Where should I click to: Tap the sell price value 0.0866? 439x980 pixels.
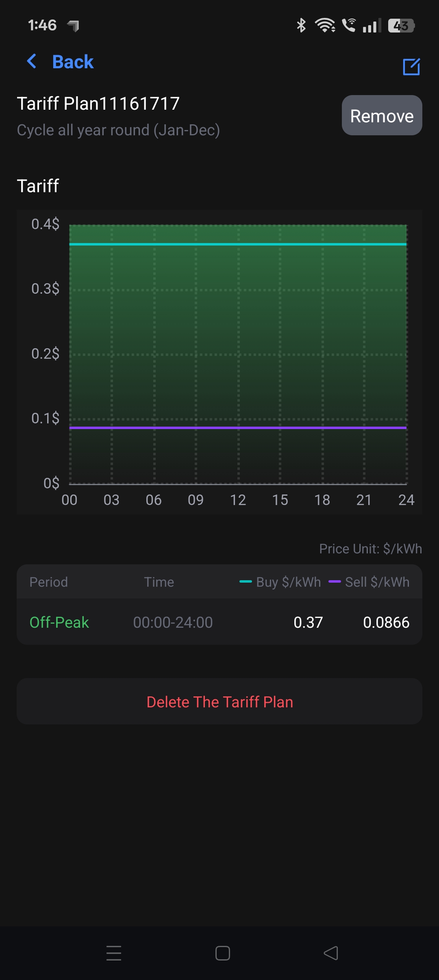click(x=386, y=622)
